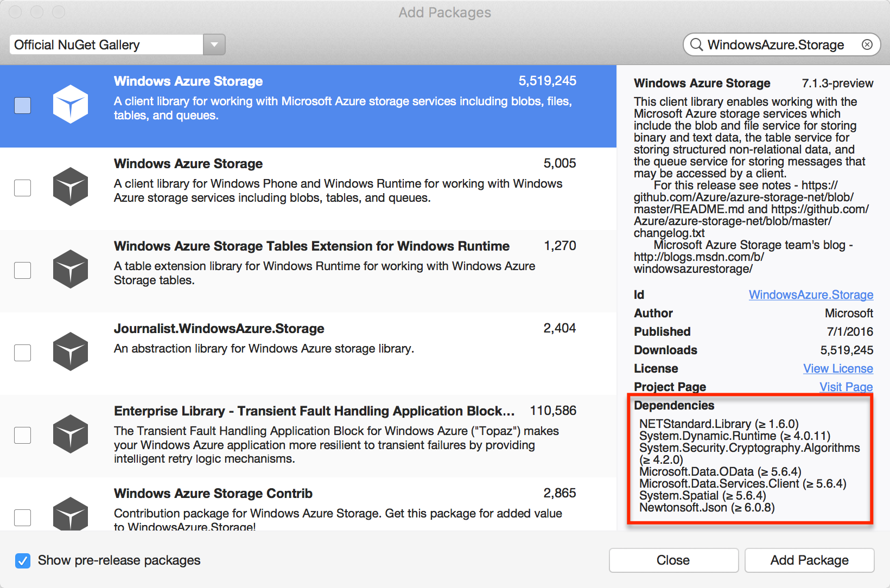Click the Transient Fault Handling package icon

[71, 434]
